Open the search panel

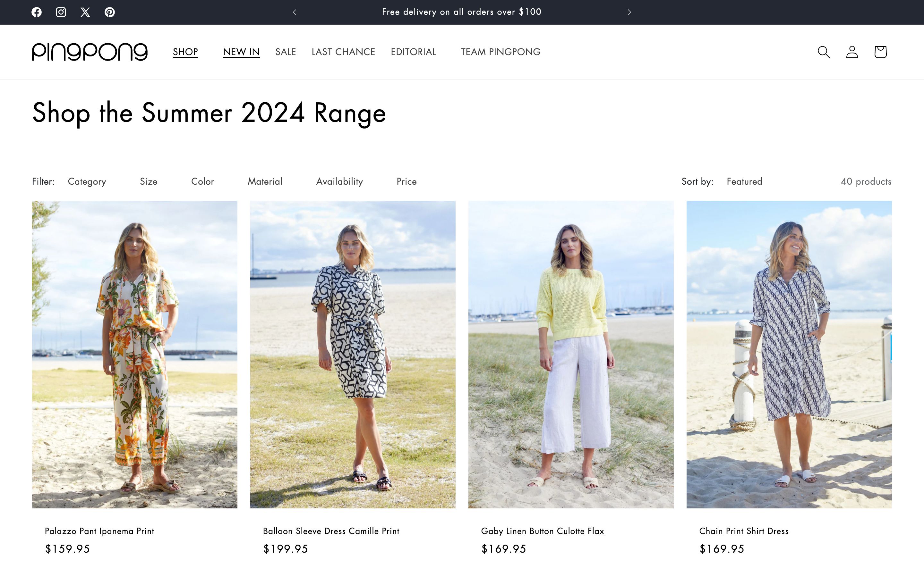(823, 52)
